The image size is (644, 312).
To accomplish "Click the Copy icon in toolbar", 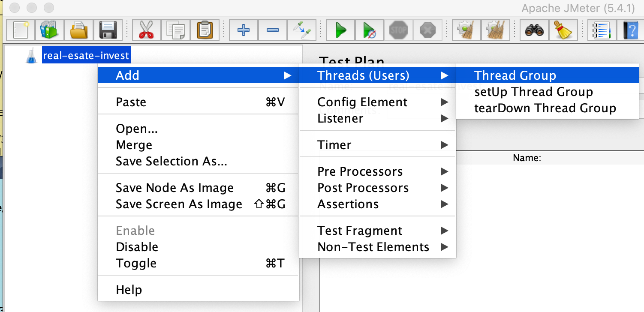I will 175,30.
